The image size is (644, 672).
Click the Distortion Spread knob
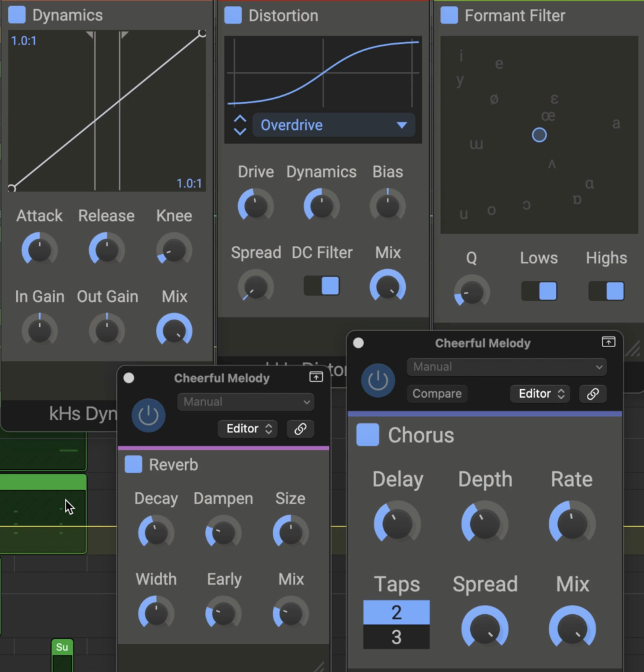click(x=256, y=286)
